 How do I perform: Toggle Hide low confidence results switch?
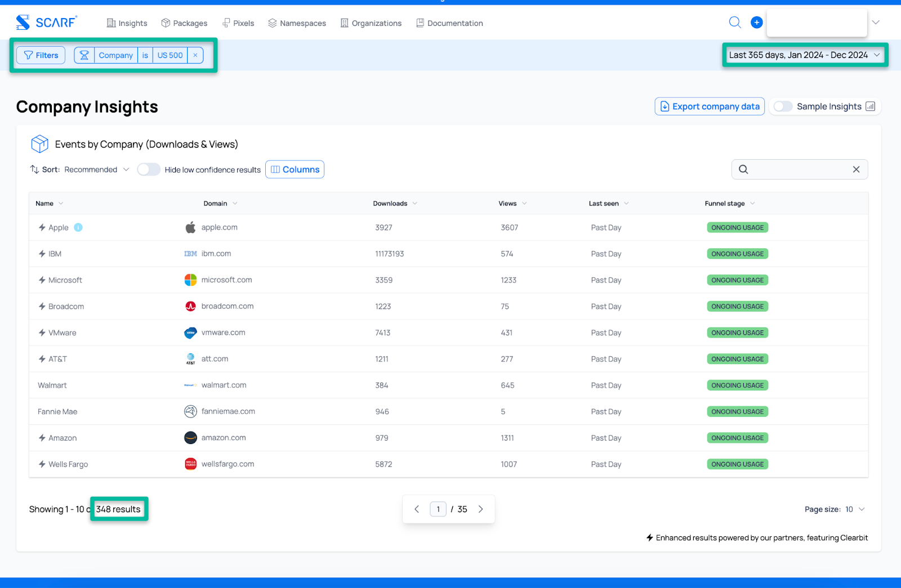tap(149, 169)
